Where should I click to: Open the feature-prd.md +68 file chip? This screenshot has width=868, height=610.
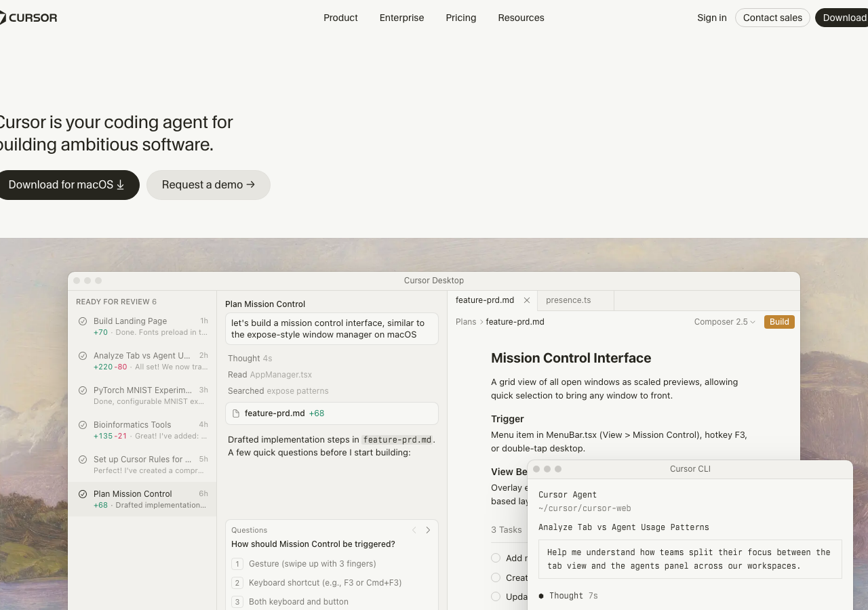tap(332, 413)
